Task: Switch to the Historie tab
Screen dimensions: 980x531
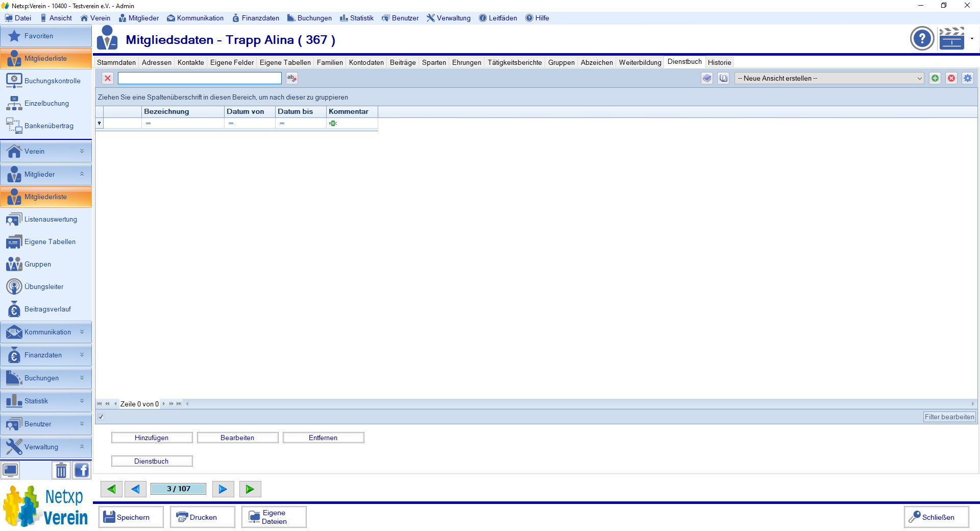Action: click(x=720, y=62)
